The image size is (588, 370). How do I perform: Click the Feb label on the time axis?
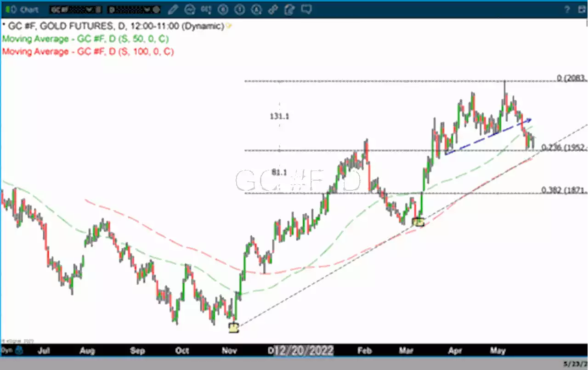click(x=364, y=351)
